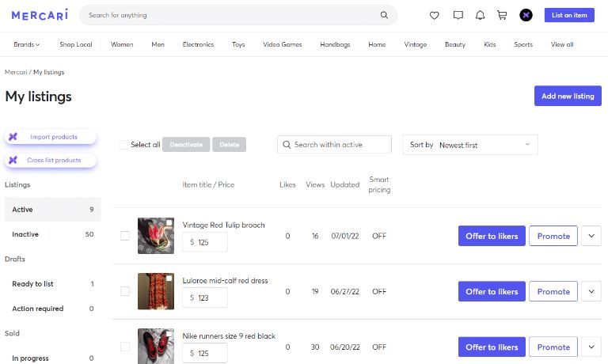Open the Women category
Image resolution: width=608 pixels, height=364 pixels.
click(122, 44)
